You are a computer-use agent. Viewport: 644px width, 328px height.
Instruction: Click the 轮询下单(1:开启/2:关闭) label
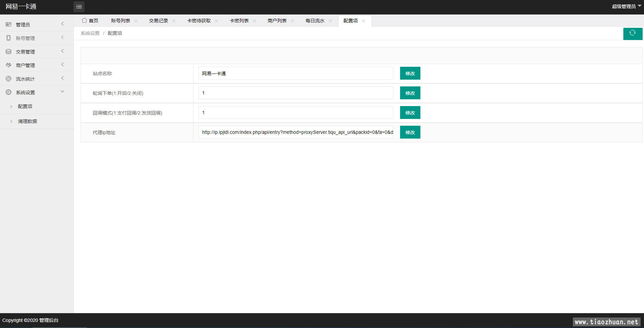coord(118,93)
